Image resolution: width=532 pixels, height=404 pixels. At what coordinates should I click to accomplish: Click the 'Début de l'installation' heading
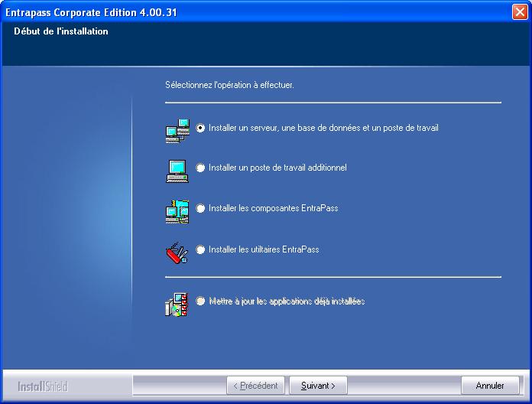pos(61,31)
